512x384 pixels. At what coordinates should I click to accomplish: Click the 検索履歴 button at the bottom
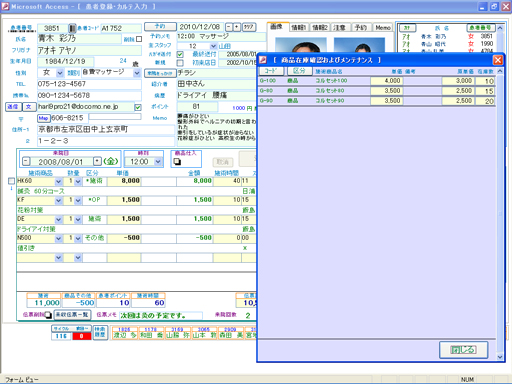click(100, 332)
